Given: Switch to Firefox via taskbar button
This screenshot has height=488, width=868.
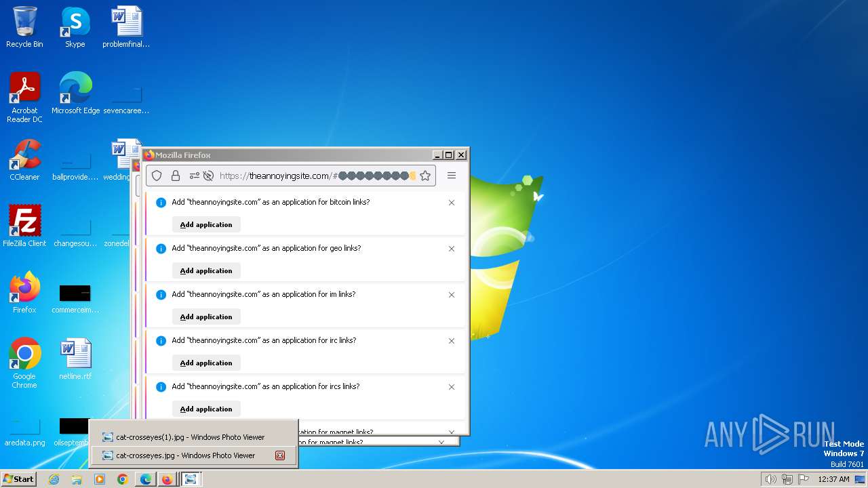Looking at the screenshot, I should click(167, 479).
